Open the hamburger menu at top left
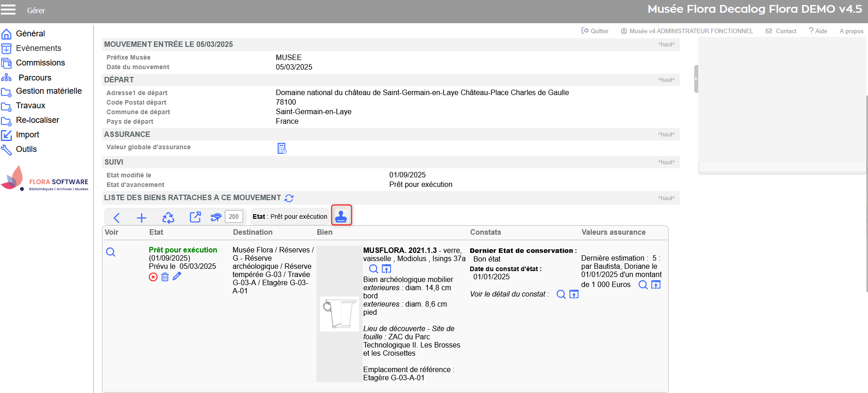The height and width of the screenshot is (393, 868). click(8, 10)
